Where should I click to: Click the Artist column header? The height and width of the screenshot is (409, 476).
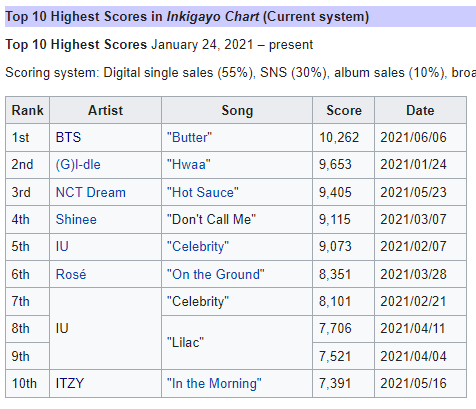[x=105, y=110]
